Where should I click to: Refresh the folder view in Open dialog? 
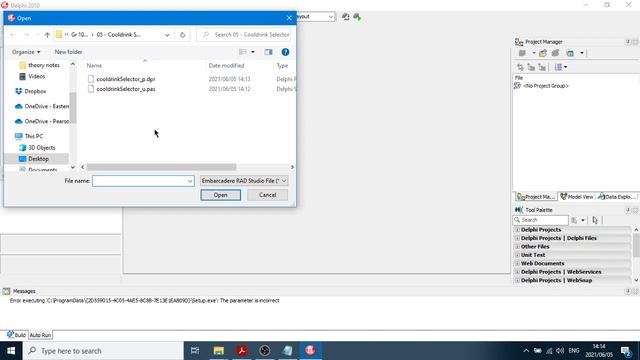point(182,35)
